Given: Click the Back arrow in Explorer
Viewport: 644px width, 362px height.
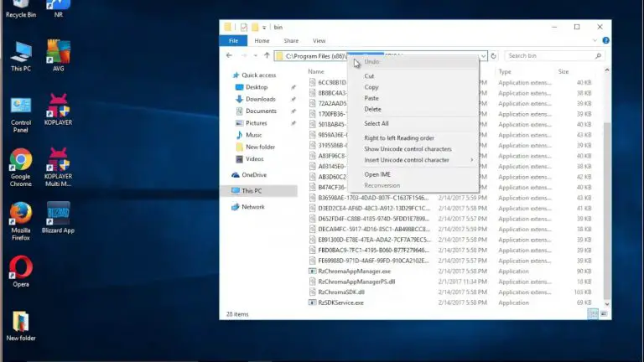Looking at the screenshot, I should coord(229,55).
